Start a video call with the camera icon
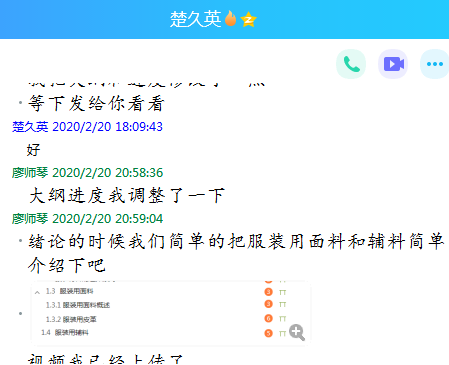The width and height of the screenshot is (449, 365). coord(393,64)
